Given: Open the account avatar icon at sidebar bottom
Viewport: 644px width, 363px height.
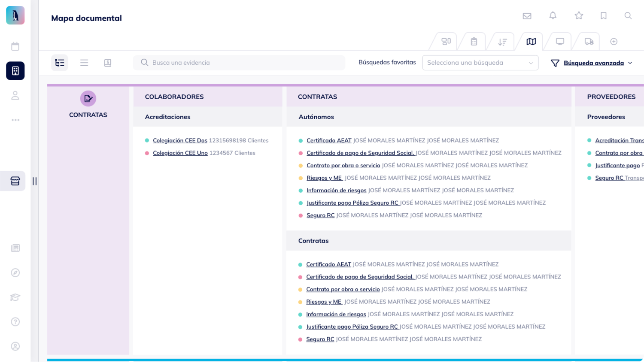Looking at the screenshot, I should tap(15, 346).
